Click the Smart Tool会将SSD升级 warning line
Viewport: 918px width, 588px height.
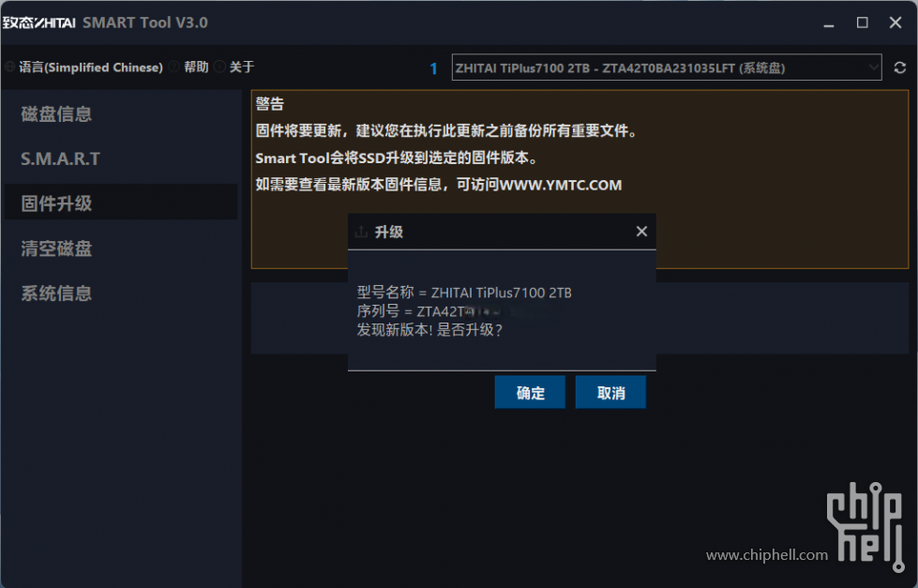click(x=397, y=158)
